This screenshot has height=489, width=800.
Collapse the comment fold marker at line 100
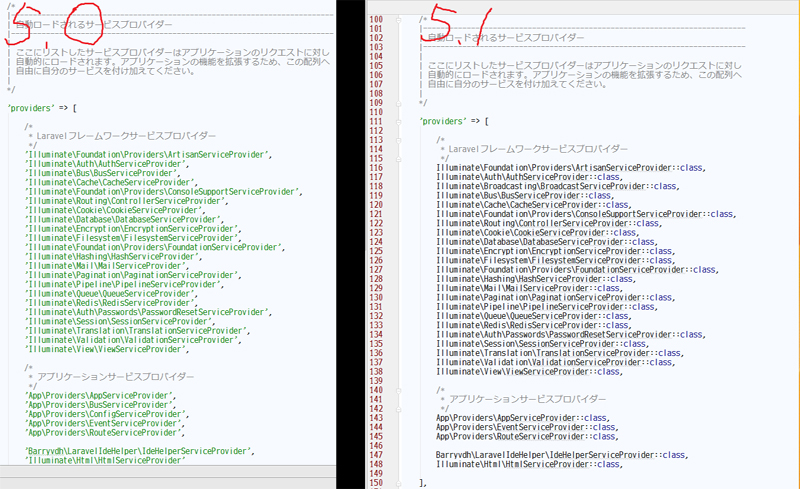(398, 19)
